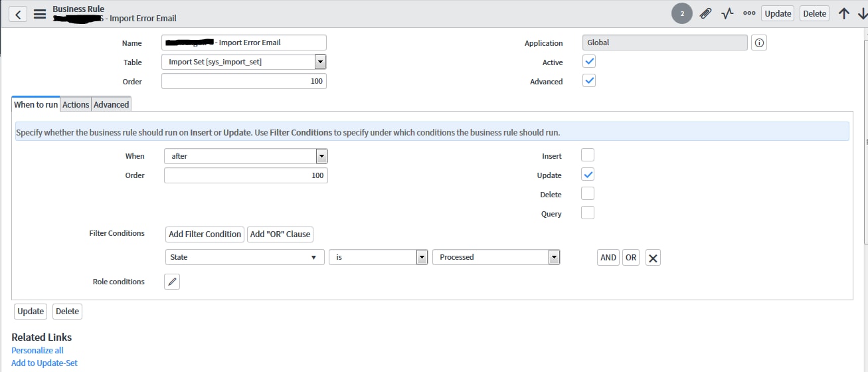Click Add "OR" Clause button

(280, 234)
